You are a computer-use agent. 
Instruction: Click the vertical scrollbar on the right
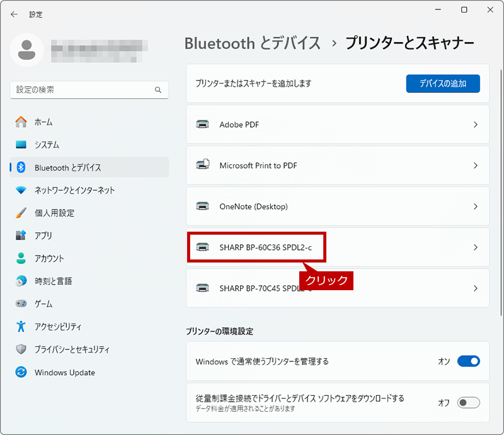(501, 193)
